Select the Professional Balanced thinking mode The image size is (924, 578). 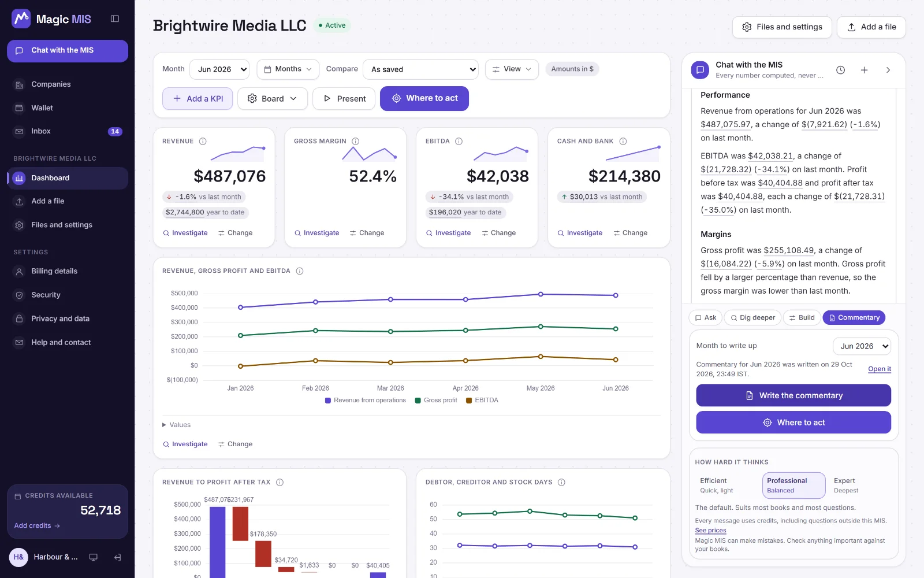(x=793, y=486)
